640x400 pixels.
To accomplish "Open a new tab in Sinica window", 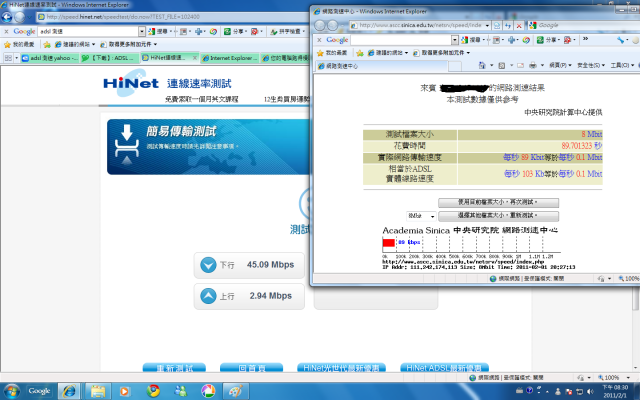I will (x=455, y=66).
